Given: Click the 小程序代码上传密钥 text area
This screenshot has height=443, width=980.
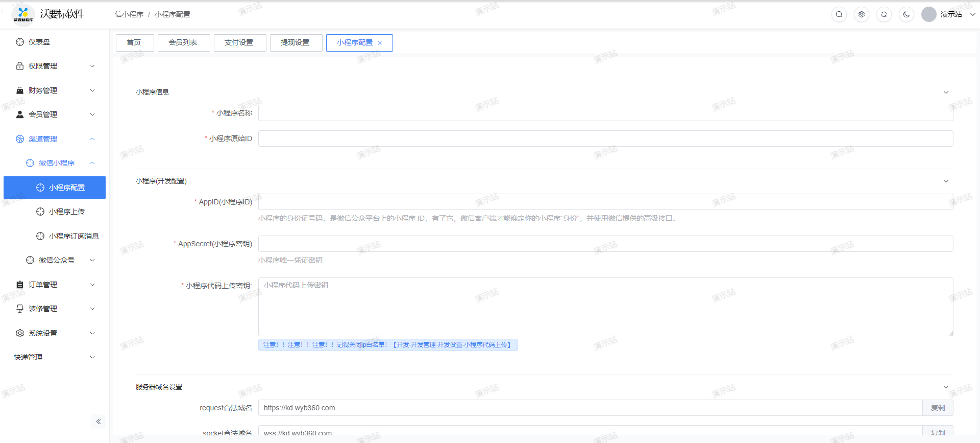Looking at the screenshot, I should tap(605, 307).
